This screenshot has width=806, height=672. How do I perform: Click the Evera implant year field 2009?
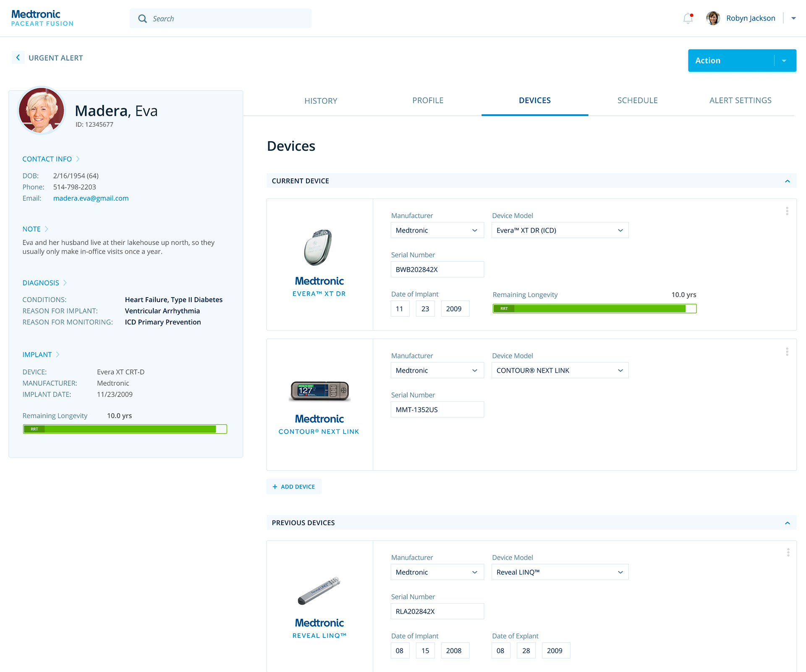(x=455, y=309)
